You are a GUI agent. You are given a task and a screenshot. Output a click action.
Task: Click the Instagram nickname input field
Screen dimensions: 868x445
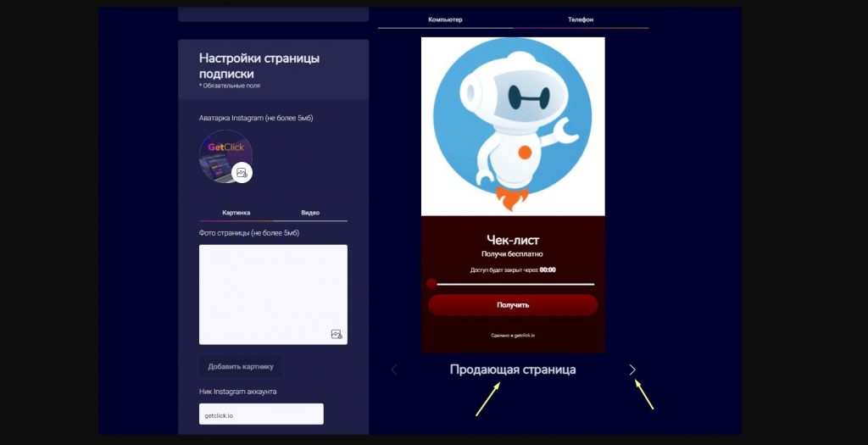pyautogui.click(x=261, y=414)
